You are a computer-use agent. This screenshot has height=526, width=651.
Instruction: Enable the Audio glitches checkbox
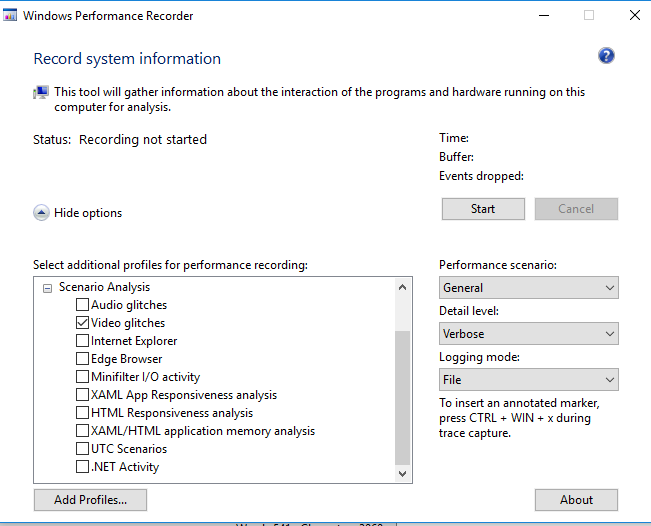(x=82, y=305)
